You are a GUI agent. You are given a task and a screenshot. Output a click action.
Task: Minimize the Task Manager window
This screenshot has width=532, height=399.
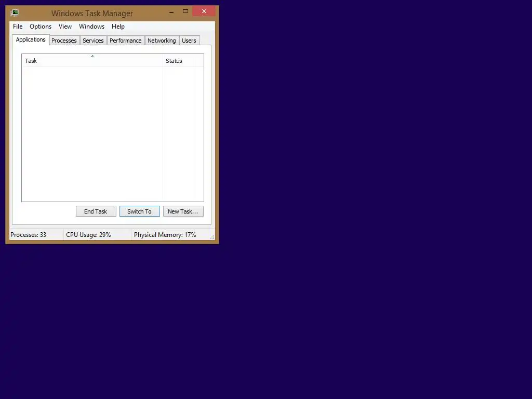[x=171, y=11]
